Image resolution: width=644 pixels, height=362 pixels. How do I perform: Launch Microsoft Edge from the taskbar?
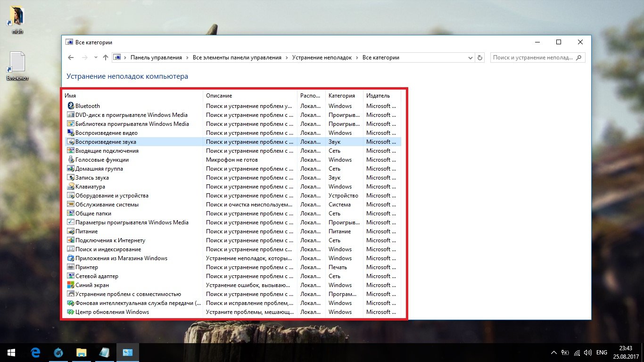click(35, 352)
